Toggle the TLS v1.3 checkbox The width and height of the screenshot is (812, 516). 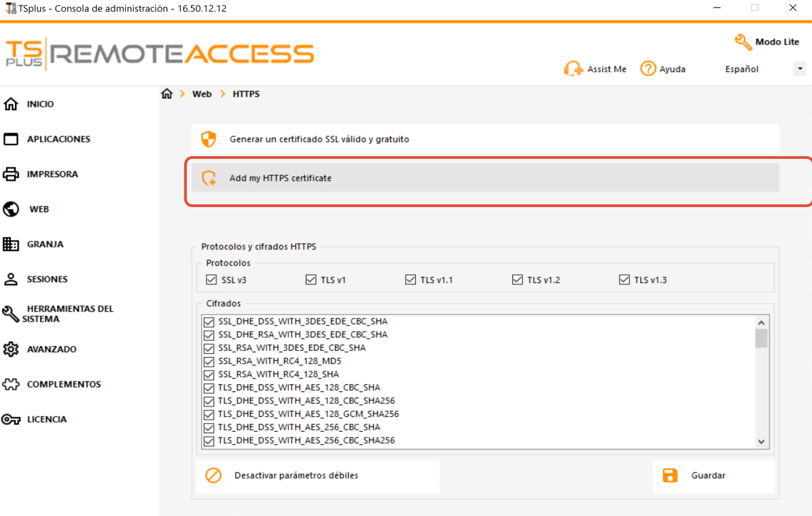(624, 280)
